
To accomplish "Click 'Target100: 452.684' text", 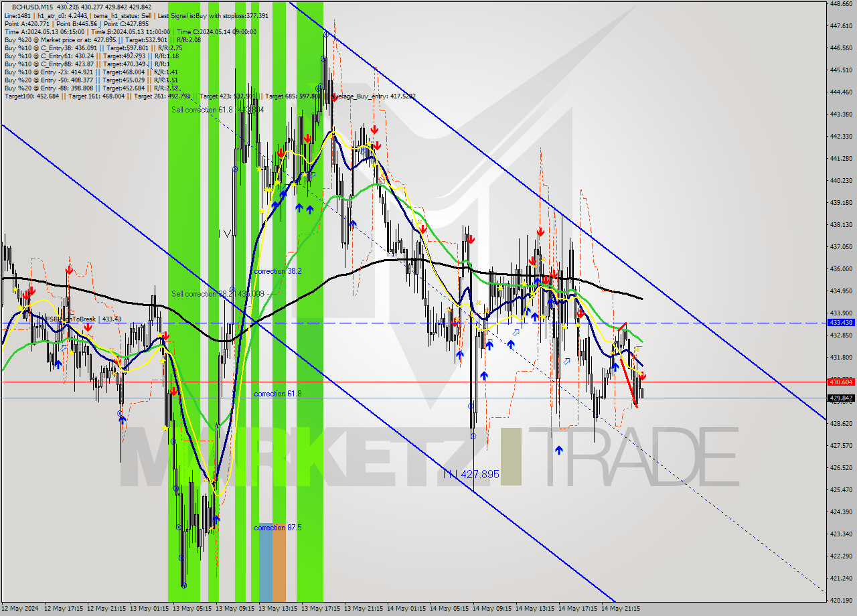I will (x=31, y=96).
